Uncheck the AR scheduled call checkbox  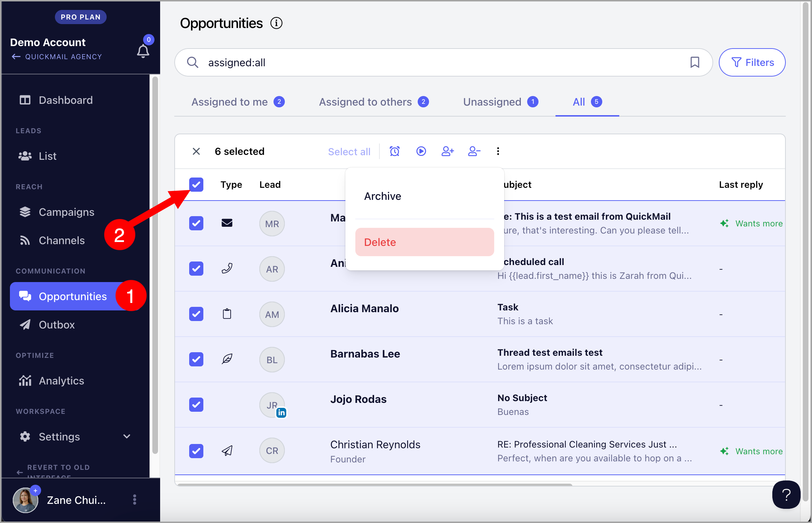196,269
